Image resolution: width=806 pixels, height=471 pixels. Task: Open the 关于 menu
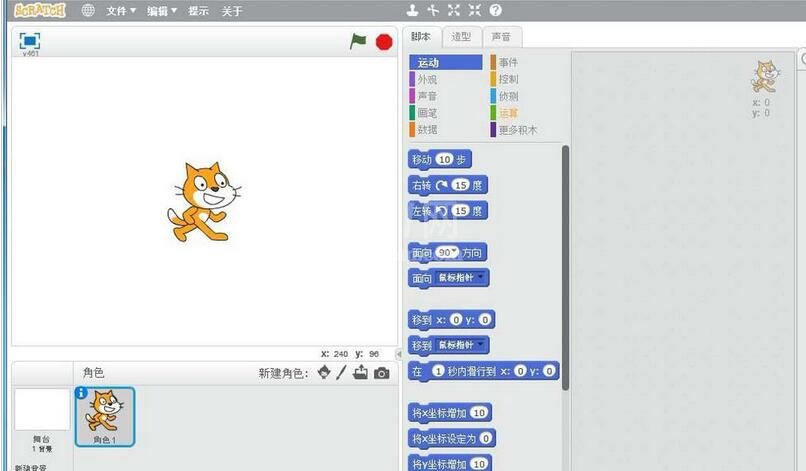coord(232,11)
